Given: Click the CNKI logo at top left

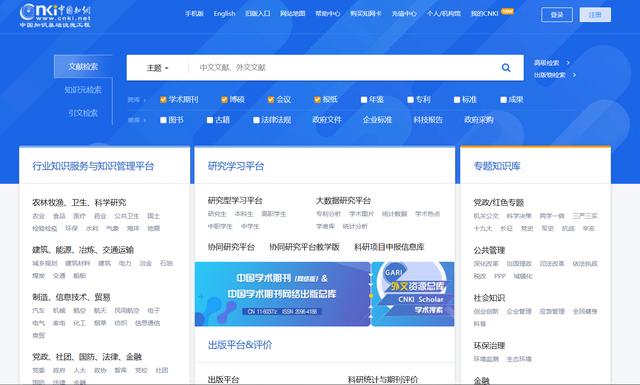Looking at the screenshot, I should pyautogui.click(x=55, y=15).
